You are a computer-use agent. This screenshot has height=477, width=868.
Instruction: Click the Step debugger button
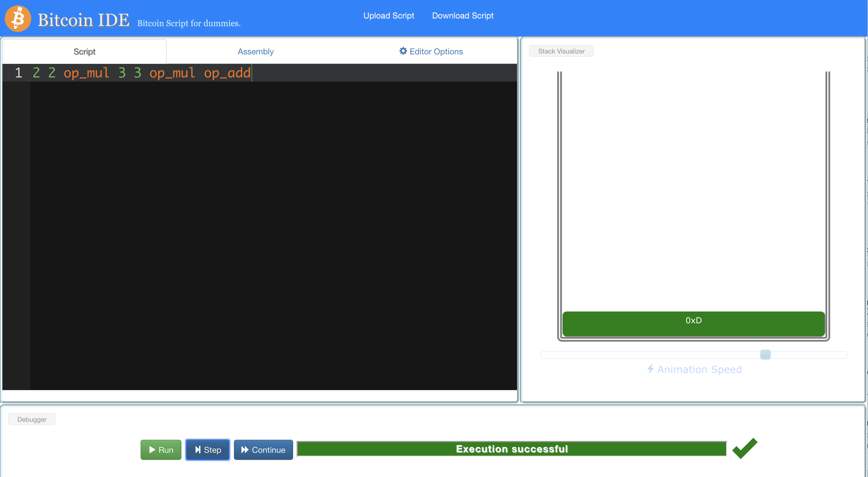pos(208,450)
